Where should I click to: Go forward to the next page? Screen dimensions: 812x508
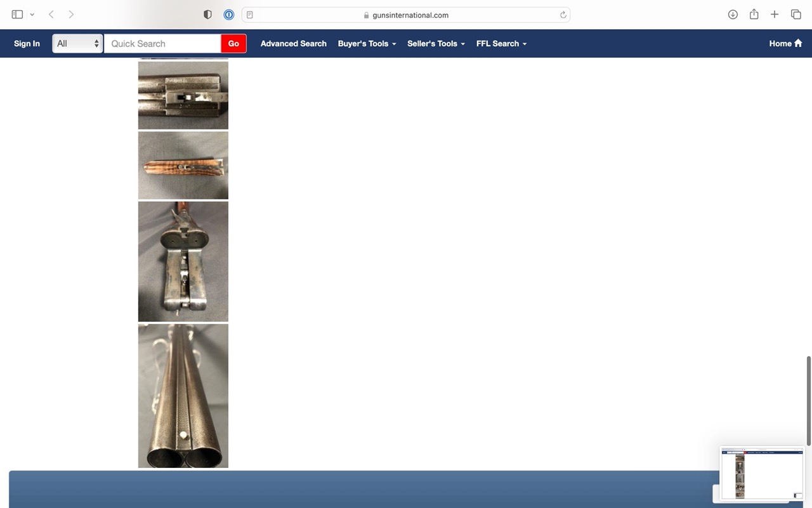pyautogui.click(x=71, y=15)
